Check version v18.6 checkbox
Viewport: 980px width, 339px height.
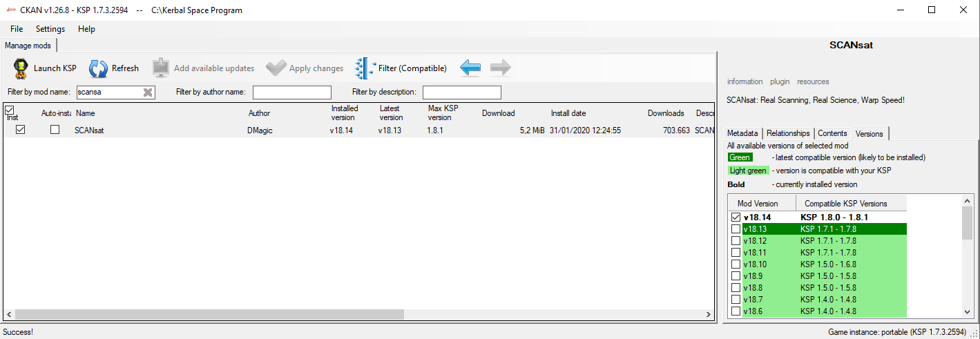(x=736, y=311)
